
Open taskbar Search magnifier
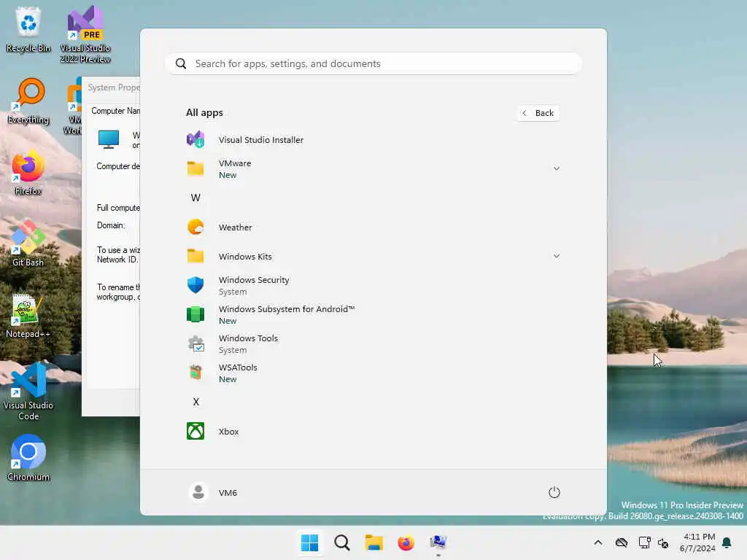pyautogui.click(x=342, y=542)
